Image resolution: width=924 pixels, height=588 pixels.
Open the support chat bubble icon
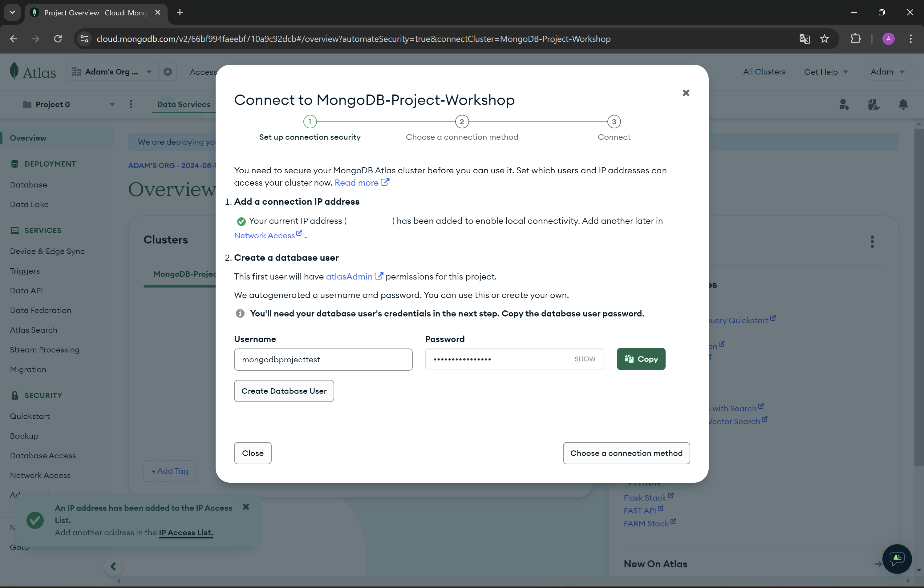[x=897, y=558]
